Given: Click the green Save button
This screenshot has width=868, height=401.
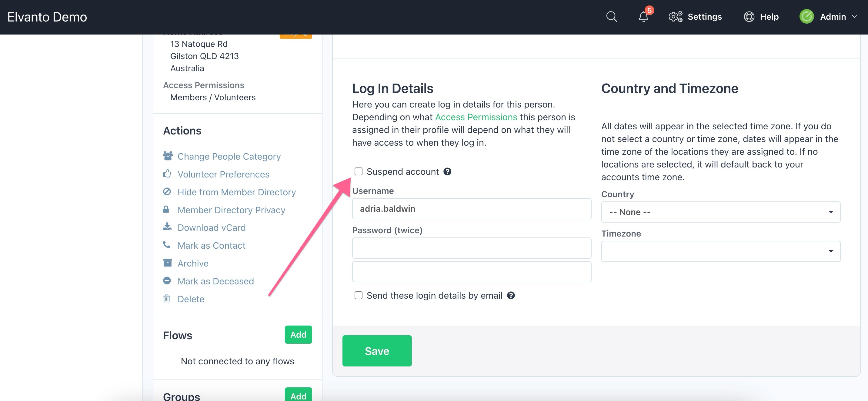Looking at the screenshot, I should 377,351.
